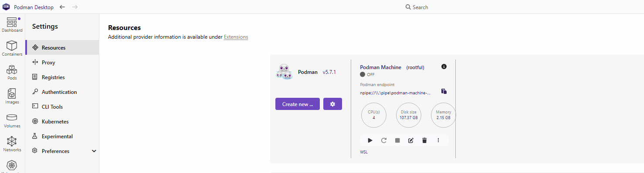Open CLI Tools settings
The width and height of the screenshot is (644, 173).
pyautogui.click(x=62, y=106)
